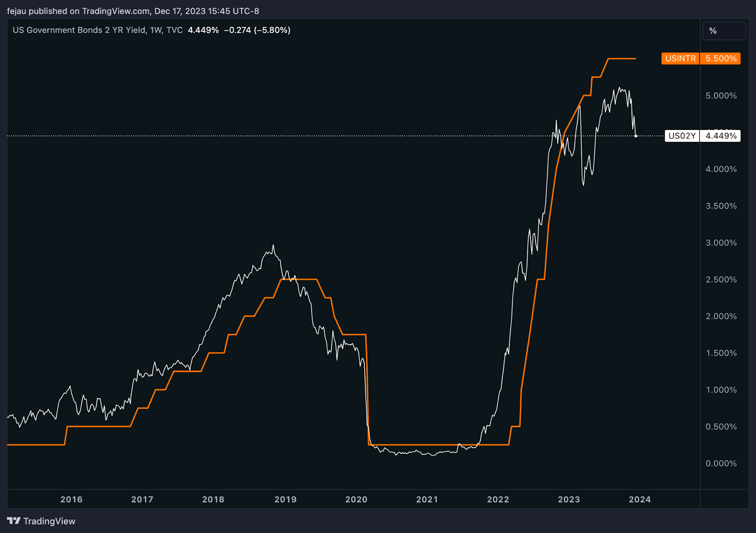Click the 1W interval in chart legend
This screenshot has width=756, height=533.
[x=155, y=30]
